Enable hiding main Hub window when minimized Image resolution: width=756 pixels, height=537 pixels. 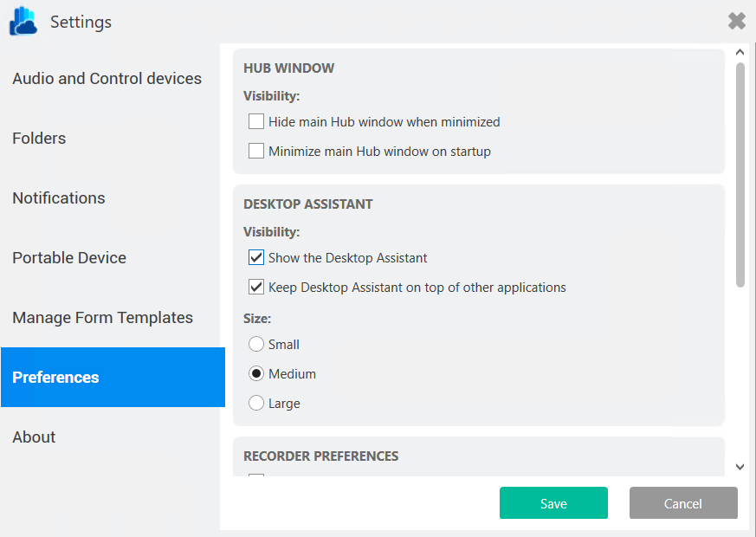255,121
